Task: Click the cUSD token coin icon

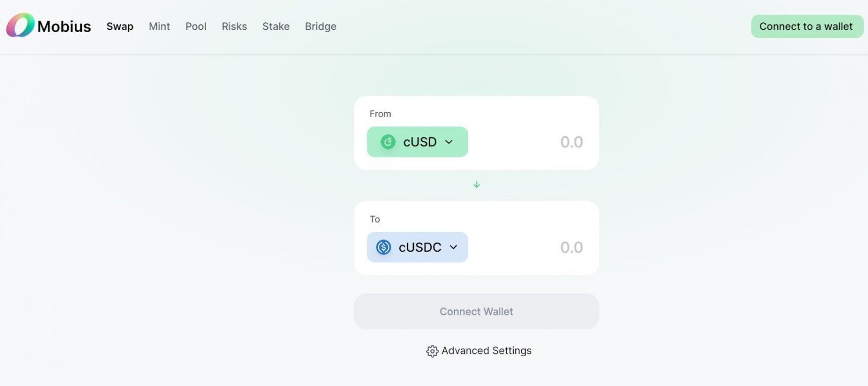Action: click(x=388, y=142)
